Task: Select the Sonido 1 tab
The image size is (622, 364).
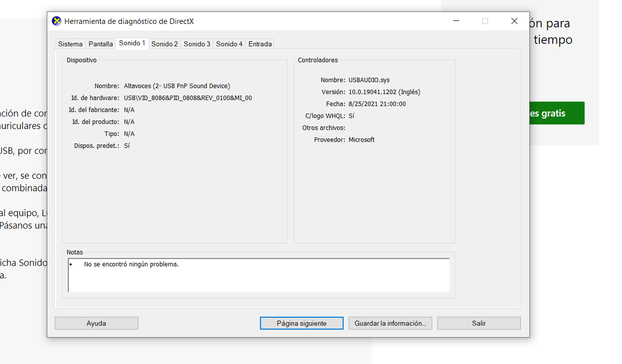Action: coord(132,43)
